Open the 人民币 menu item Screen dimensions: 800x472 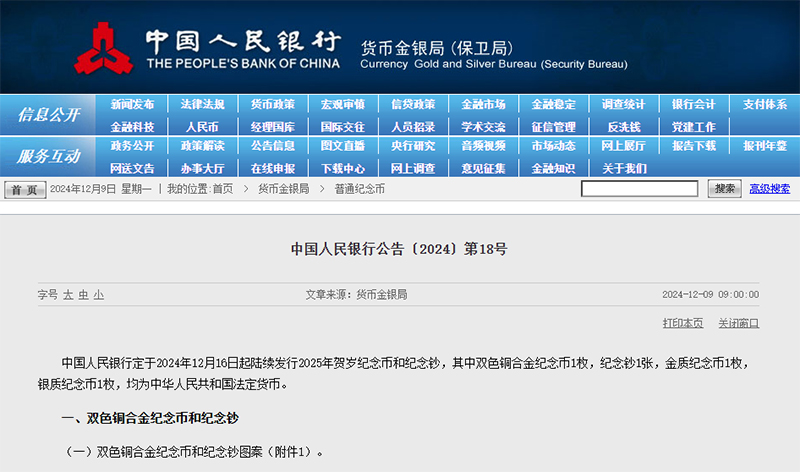[x=203, y=127]
